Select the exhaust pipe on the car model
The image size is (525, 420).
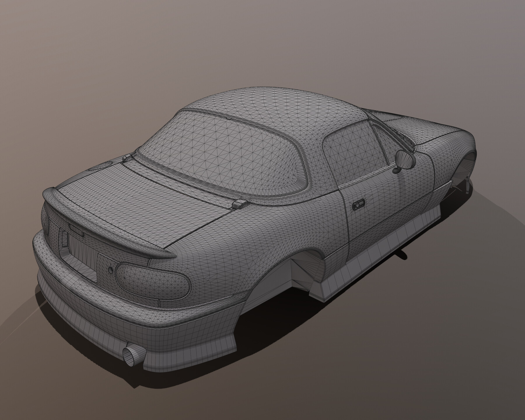(x=134, y=355)
